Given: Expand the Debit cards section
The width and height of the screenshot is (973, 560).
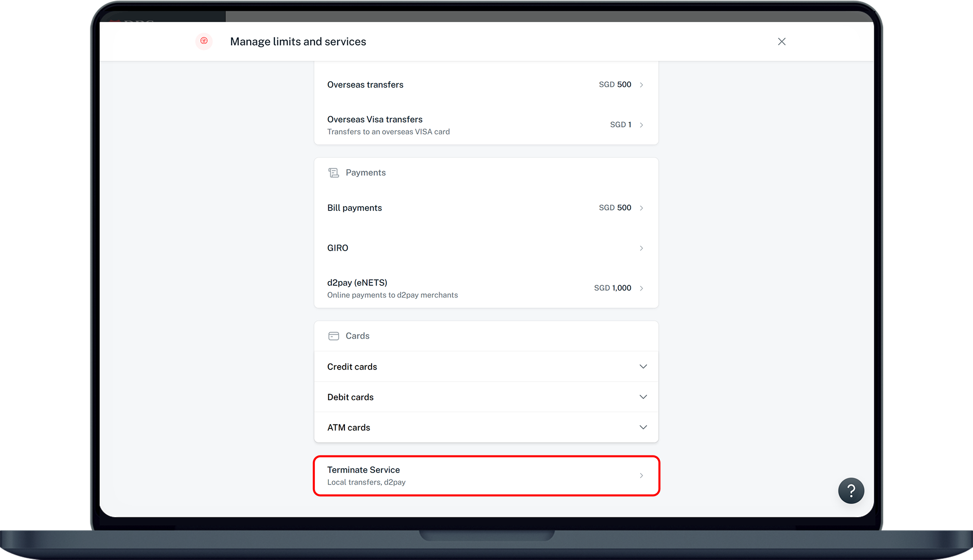Looking at the screenshot, I should pyautogui.click(x=643, y=397).
